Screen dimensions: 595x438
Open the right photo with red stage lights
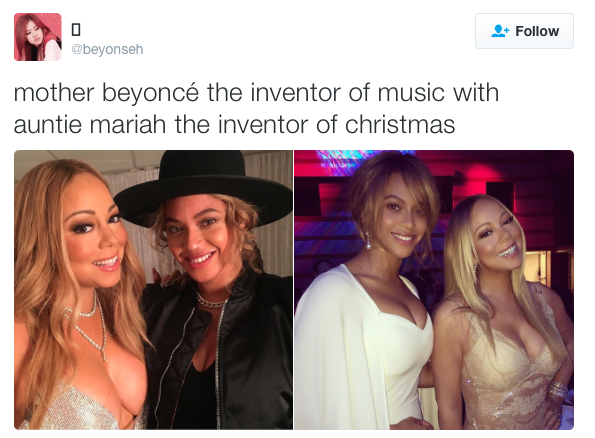pos(434,290)
